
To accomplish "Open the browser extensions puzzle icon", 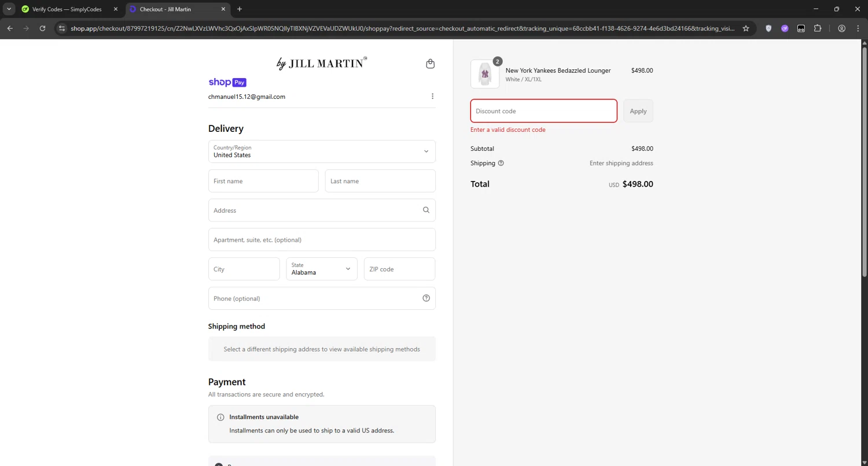I will tap(818, 28).
